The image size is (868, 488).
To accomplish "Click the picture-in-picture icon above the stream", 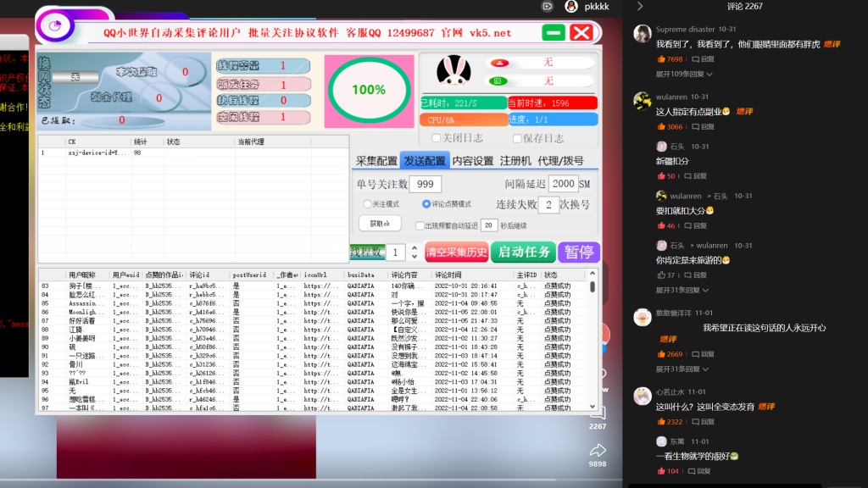I will 546,7.
